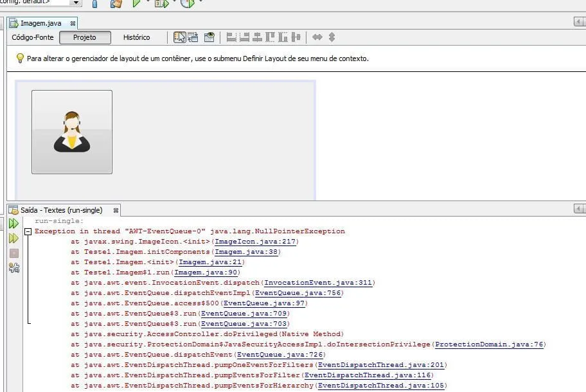Click the change vertical resizability arrow icon
The width and height of the screenshot is (586, 392).
point(332,37)
